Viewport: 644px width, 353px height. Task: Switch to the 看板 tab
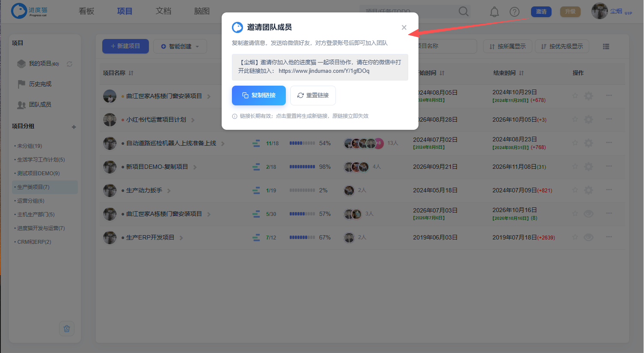coord(86,11)
